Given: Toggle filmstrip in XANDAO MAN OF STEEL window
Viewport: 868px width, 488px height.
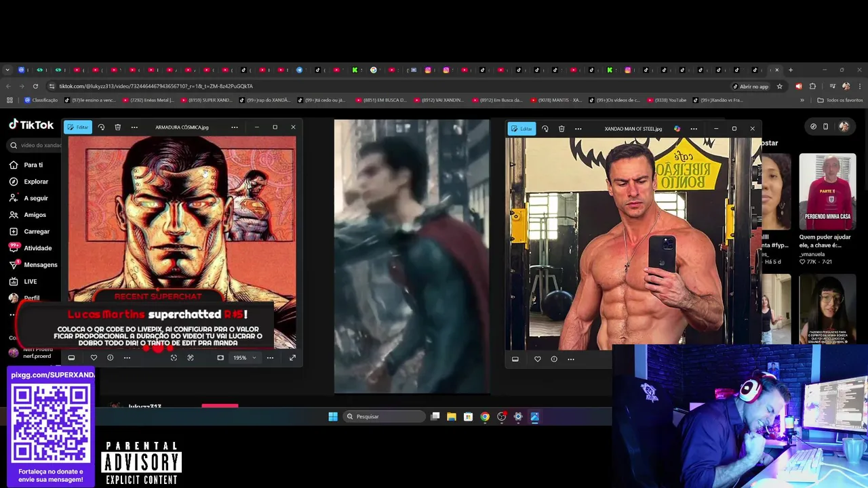Looking at the screenshot, I should [x=515, y=359].
